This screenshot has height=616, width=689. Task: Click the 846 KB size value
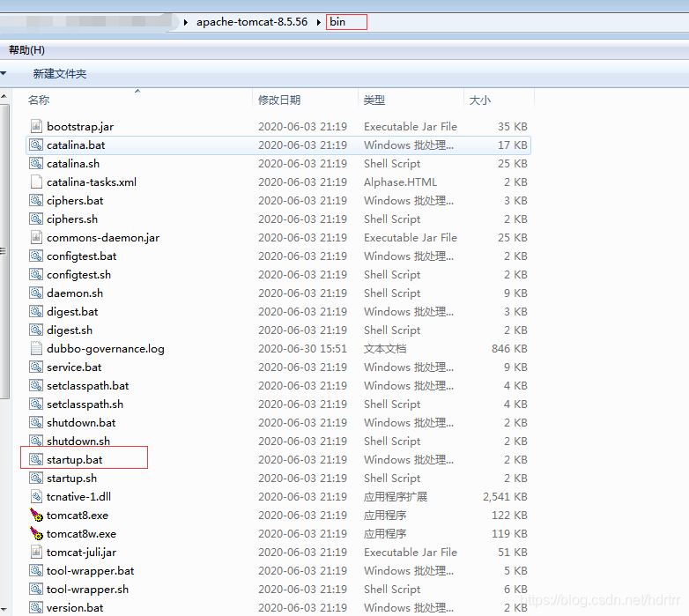click(509, 349)
